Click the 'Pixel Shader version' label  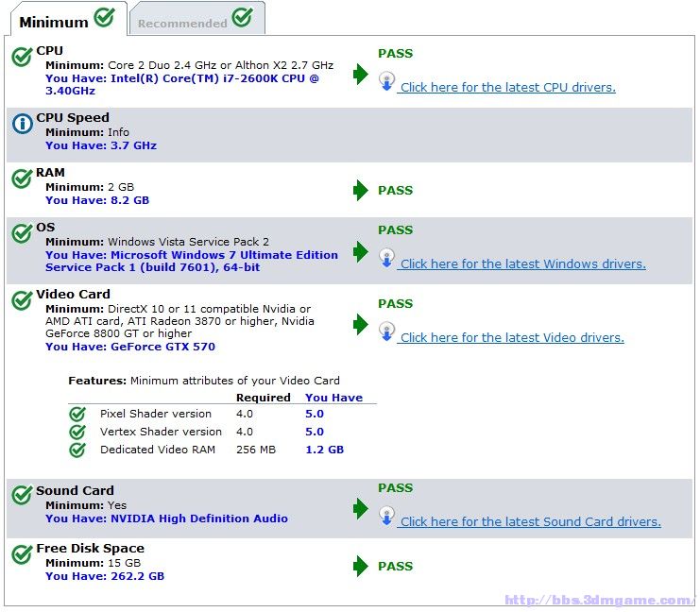[x=156, y=414]
